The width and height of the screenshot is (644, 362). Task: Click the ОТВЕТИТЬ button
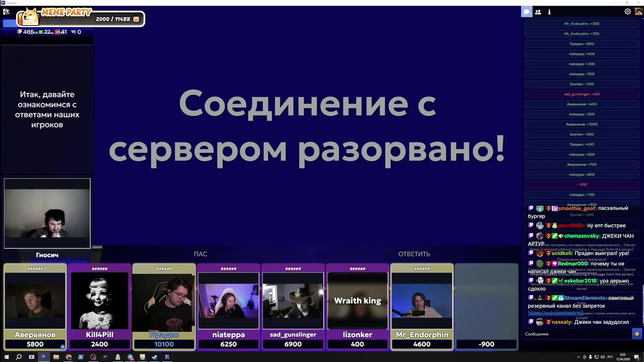tap(414, 254)
